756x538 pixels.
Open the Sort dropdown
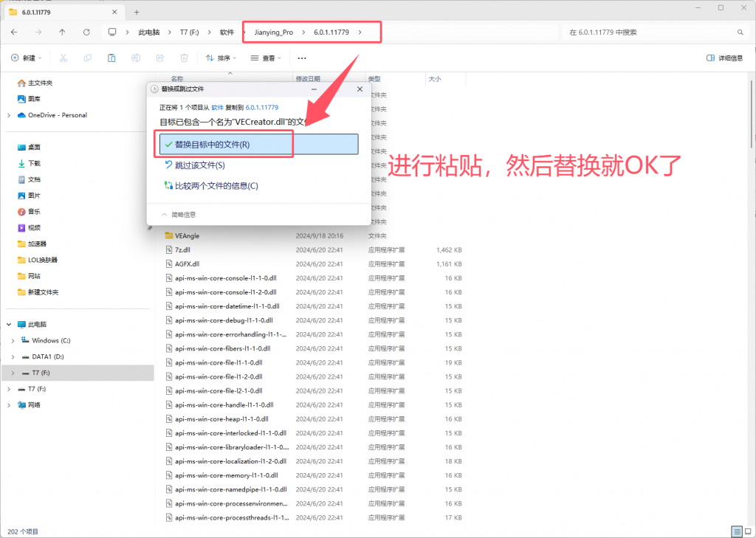coord(221,58)
